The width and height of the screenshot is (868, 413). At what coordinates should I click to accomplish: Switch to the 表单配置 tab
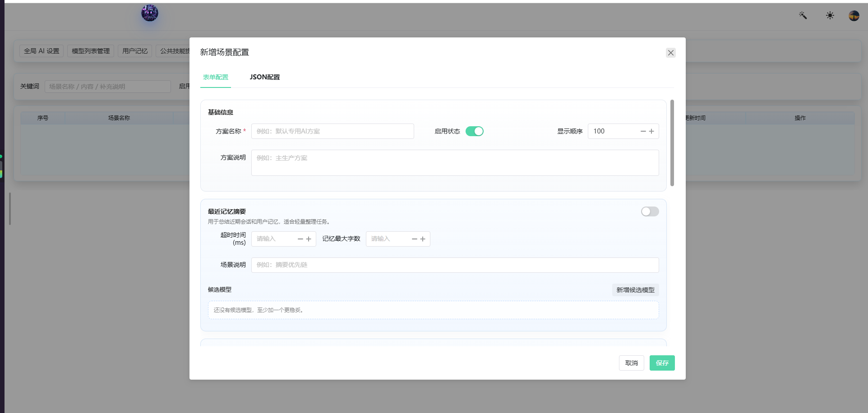[216, 77]
